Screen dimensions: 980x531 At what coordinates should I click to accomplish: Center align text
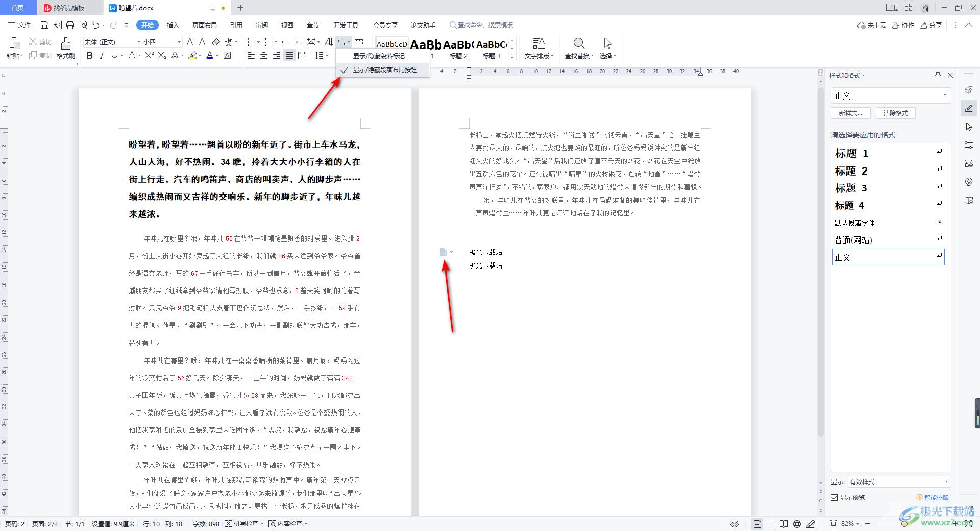[264, 55]
